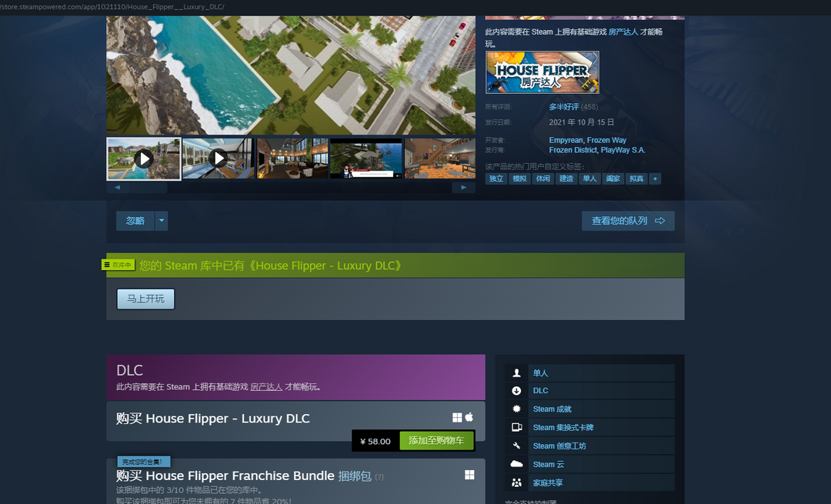
Task: Click the Steam Workshop wrench icon
Action: [x=517, y=446]
